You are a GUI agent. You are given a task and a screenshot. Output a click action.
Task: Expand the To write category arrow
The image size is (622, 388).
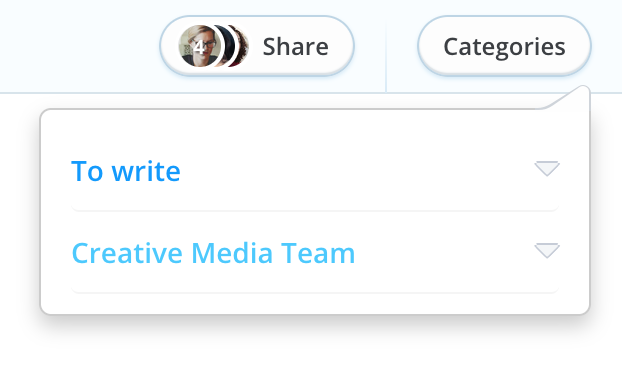pyautogui.click(x=547, y=168)
